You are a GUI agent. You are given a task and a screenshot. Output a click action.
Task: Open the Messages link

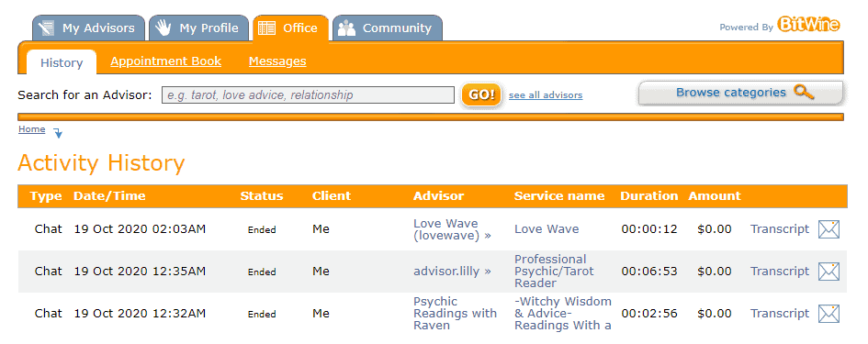pyautogui.click(x=277, y=61)
